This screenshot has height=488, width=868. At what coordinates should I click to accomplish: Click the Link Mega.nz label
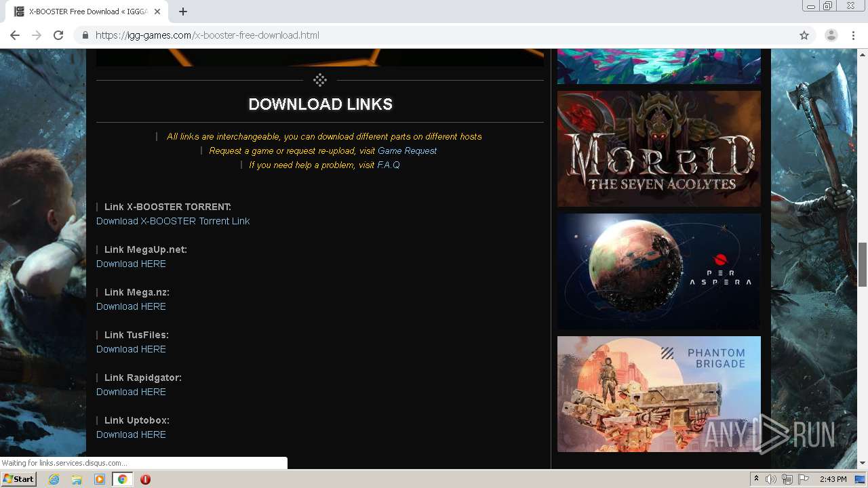[136, 292]
